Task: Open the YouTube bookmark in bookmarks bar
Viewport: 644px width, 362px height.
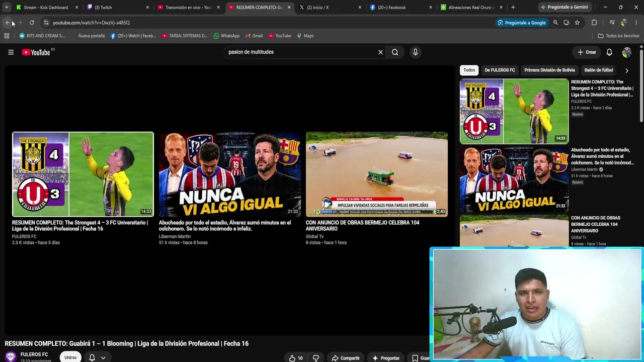Action: coord(280,36)
